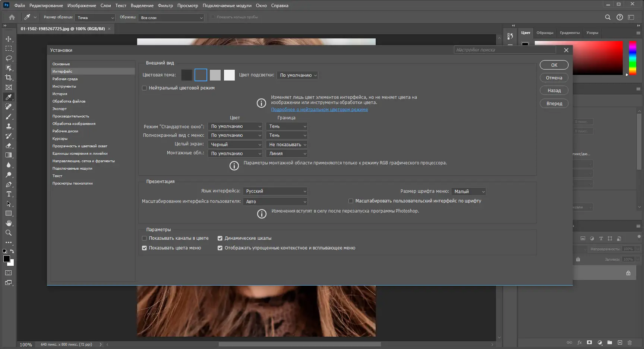Image resolution: width=644 pixels, height=349 pixels.
Task: Open the Размер шрифта меню dropdown
Action: click(468, 192)
